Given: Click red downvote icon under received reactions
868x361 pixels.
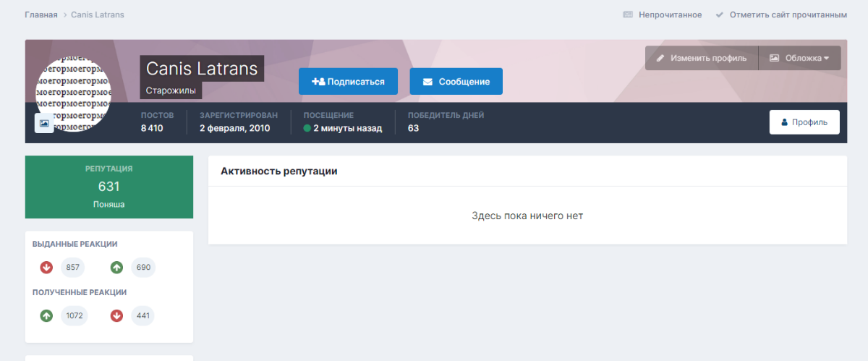Looking at the screenshot, I should pyautogui.click(x=116, y=315).
